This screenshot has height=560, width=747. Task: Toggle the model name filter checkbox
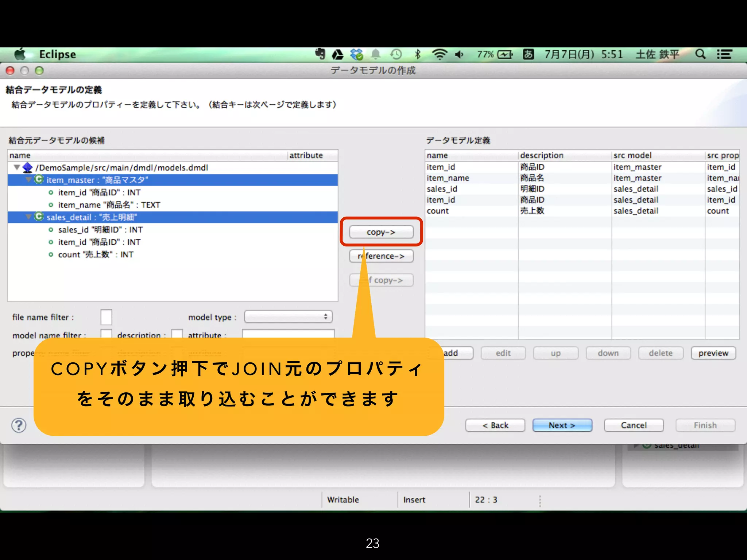click(106, 334)
